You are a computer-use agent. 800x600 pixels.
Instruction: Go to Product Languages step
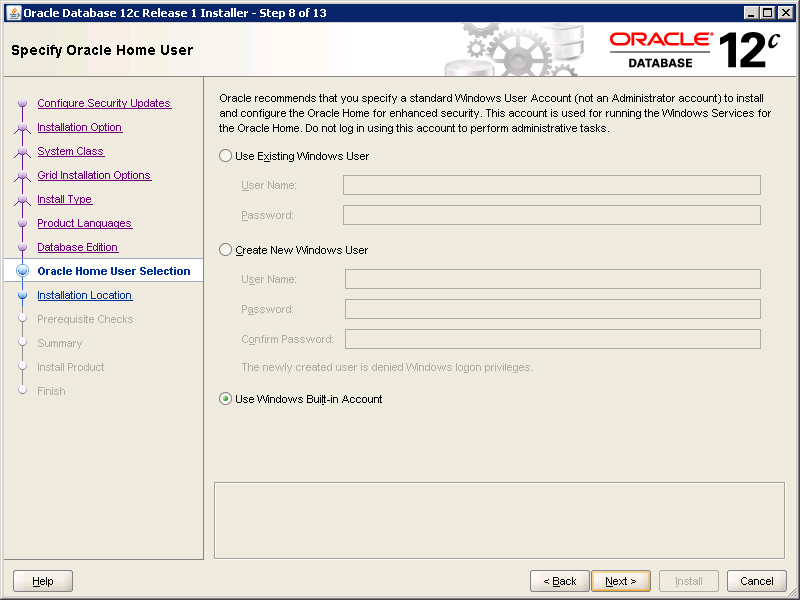[85, 223]
